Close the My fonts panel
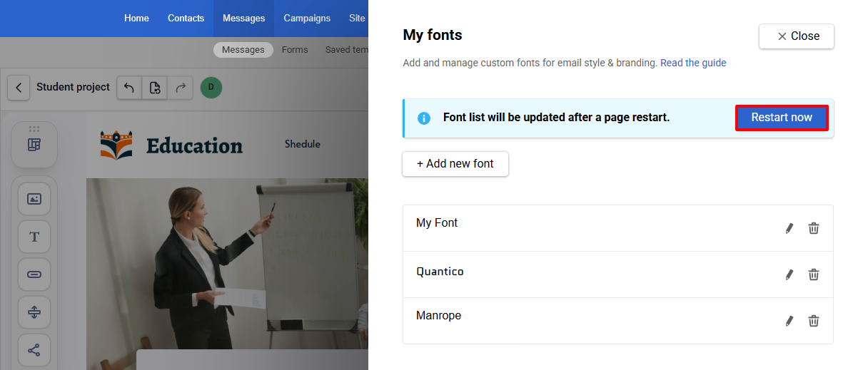Viewport: 868px width, 370px height. pos(797,36)
